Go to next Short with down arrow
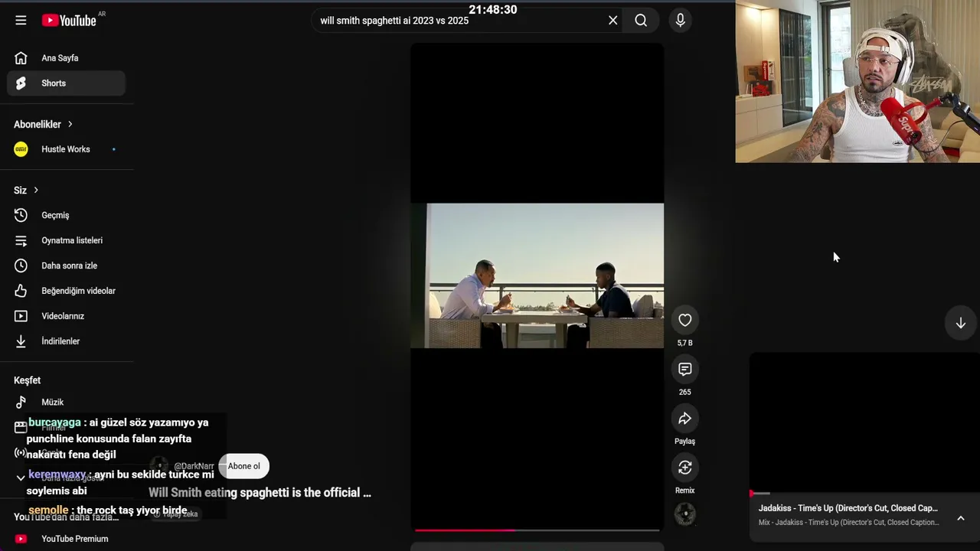The image size is (980, 551). 960,323
